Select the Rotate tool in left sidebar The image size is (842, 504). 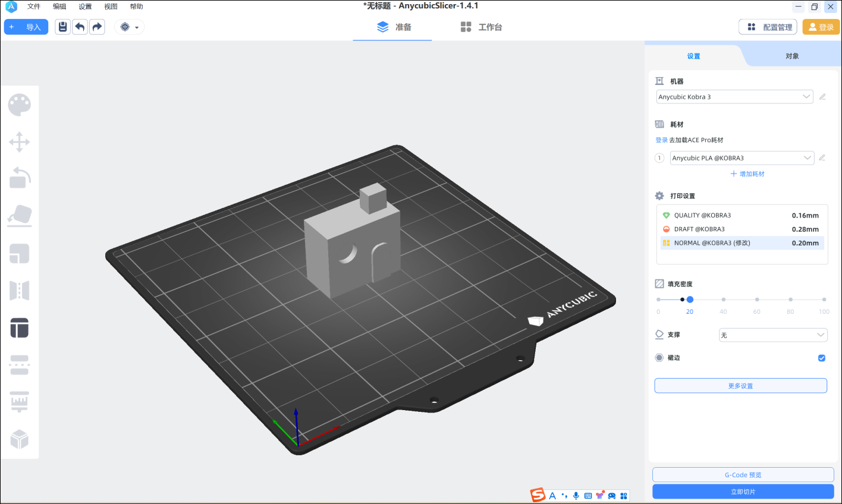click(x=19, y=178)
